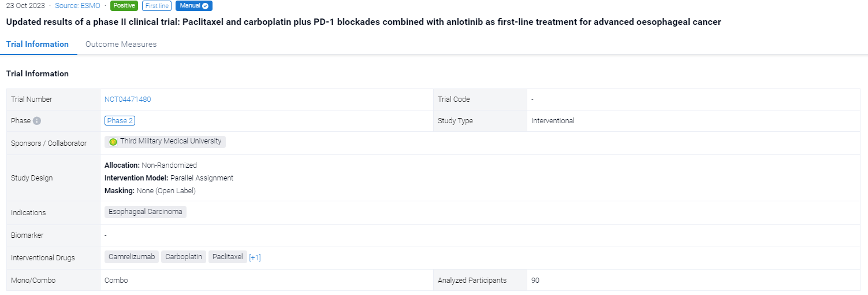Click the checkmark icon in Manual badge
The height and width of the screenshot is (295, 868).
pos(205,6)
